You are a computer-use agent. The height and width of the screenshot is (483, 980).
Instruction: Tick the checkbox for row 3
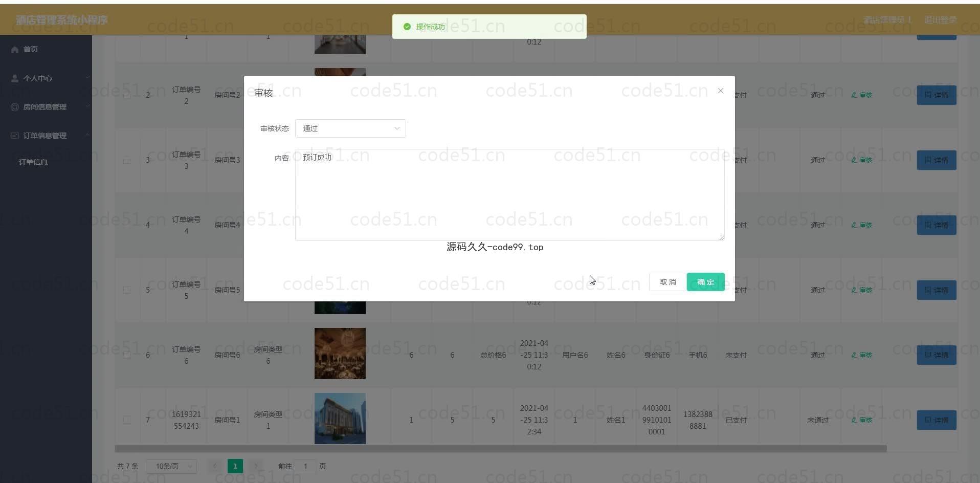pyautogui.click(x=126, y=160)
